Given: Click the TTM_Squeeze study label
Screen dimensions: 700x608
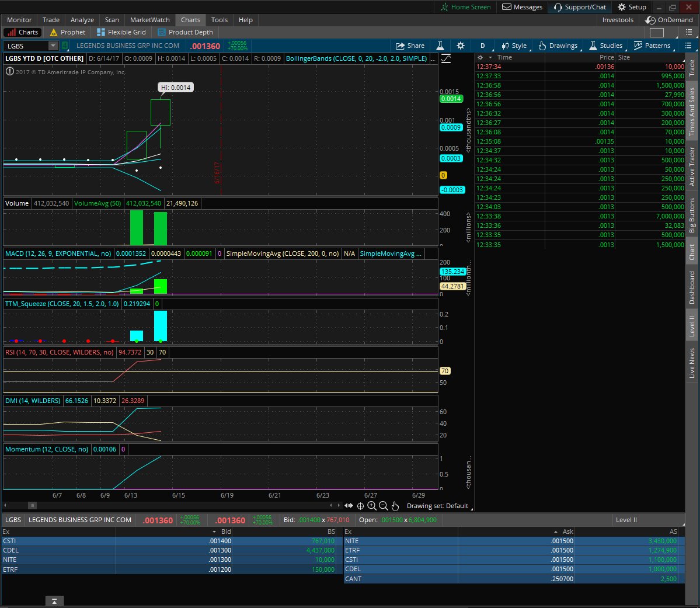Looking at the screenshot, I should [x=62, y=304].
